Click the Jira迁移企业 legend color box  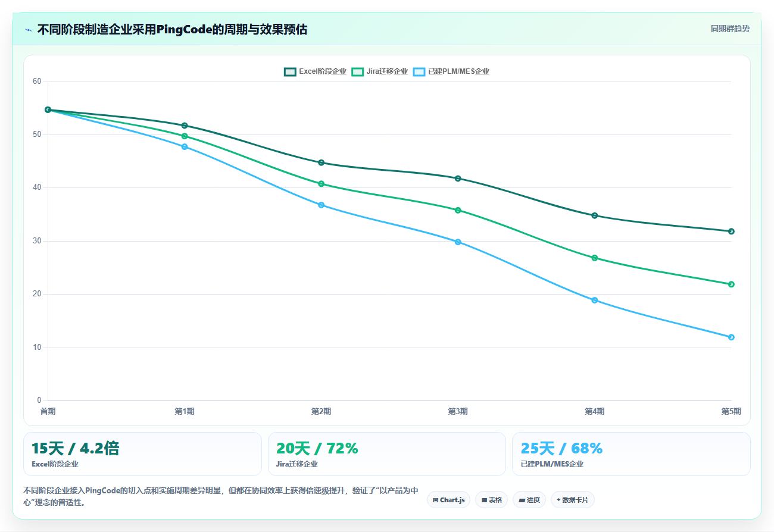358,71
